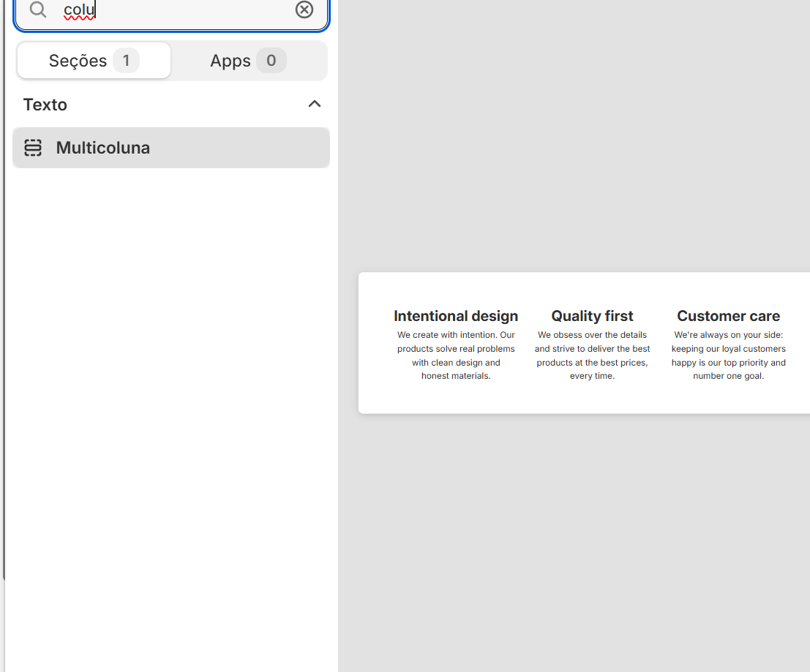This screenshot has width=810, height=672.
Task: Focus the search box containing "colu"
Action: click(176, 11)
